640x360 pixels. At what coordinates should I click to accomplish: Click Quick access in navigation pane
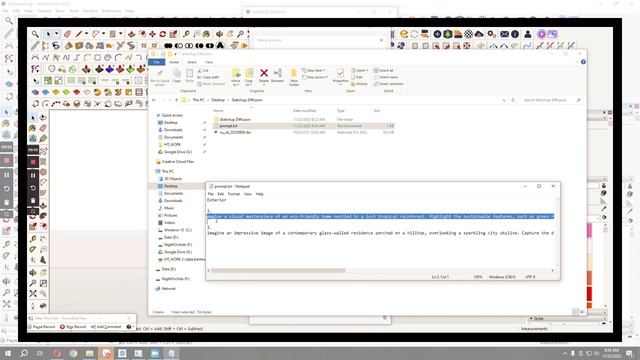point(172,116)
